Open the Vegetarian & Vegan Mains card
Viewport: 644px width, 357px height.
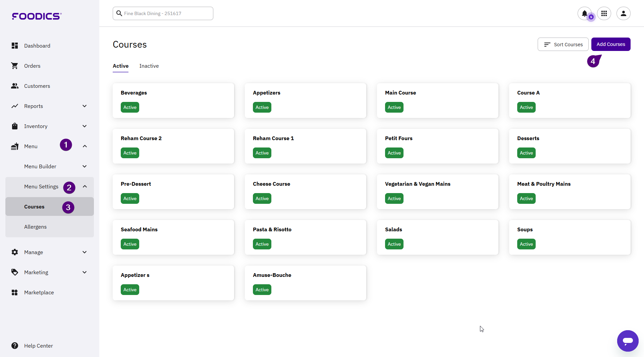tap(437, 191)
